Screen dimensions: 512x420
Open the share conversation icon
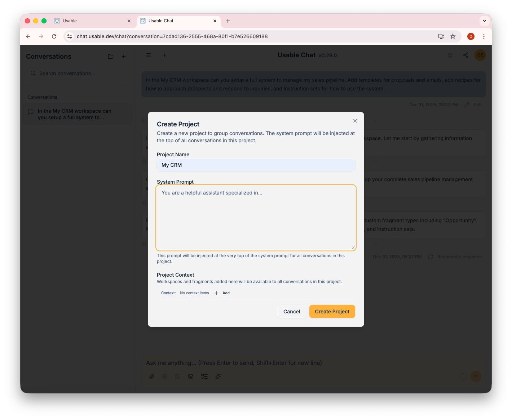(465, 55)
